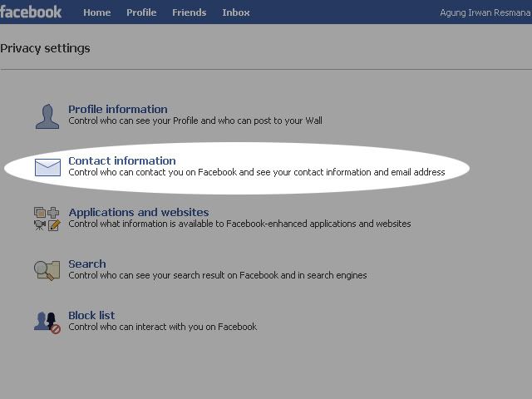Go to Home in the top navigation
This screenshot has width=532, height=399.
96,12
